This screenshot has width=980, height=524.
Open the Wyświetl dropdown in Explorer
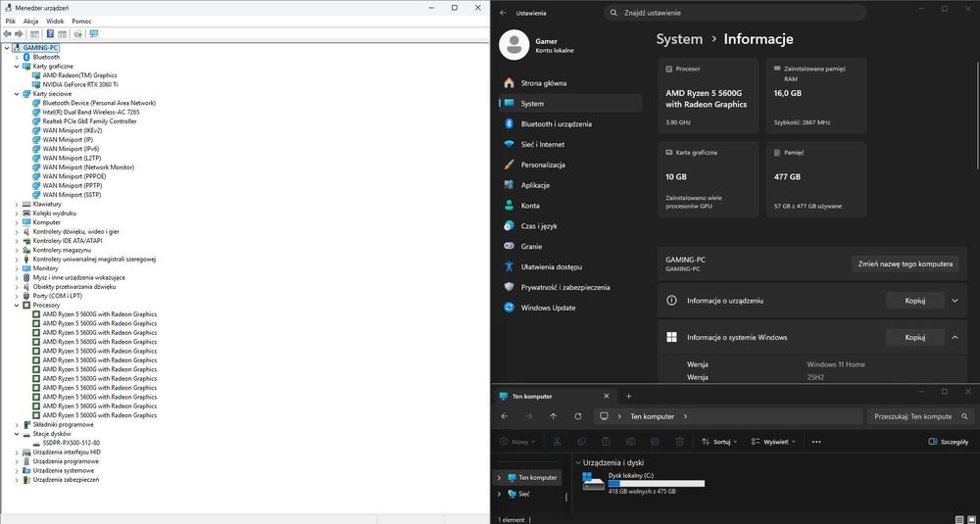(x=773, y=442)
